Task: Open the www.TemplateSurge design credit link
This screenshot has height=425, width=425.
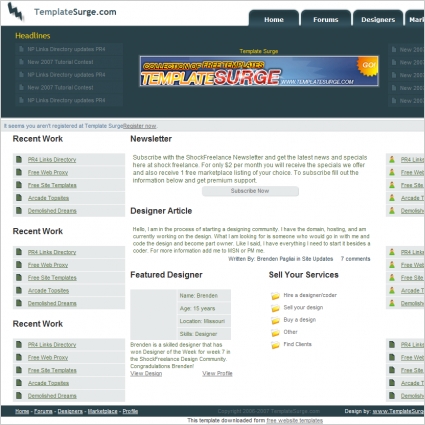Action: [398, 411]
